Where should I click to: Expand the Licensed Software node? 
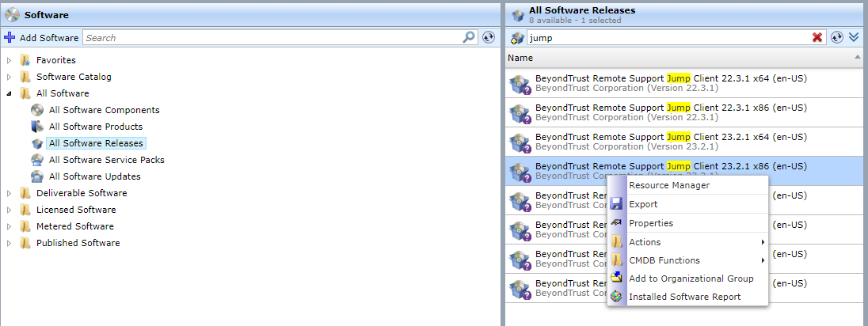[x=9, y=210]
